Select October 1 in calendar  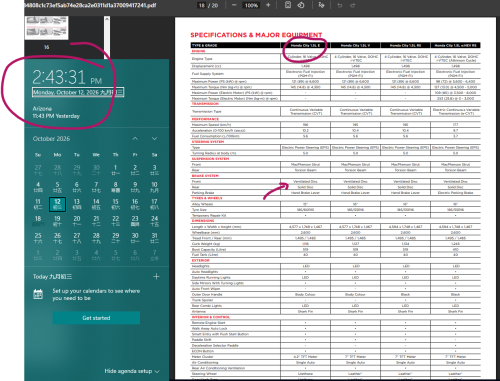click(116, 170)
